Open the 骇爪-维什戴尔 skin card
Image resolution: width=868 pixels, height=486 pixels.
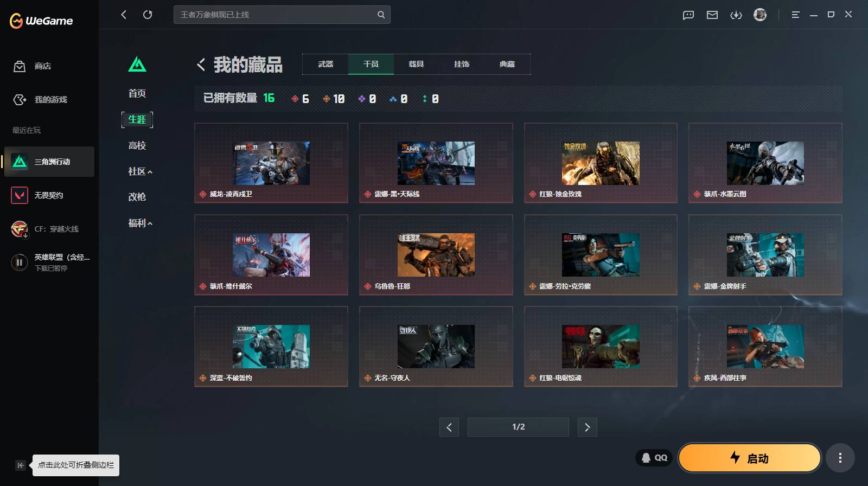(x=271, y=255)
